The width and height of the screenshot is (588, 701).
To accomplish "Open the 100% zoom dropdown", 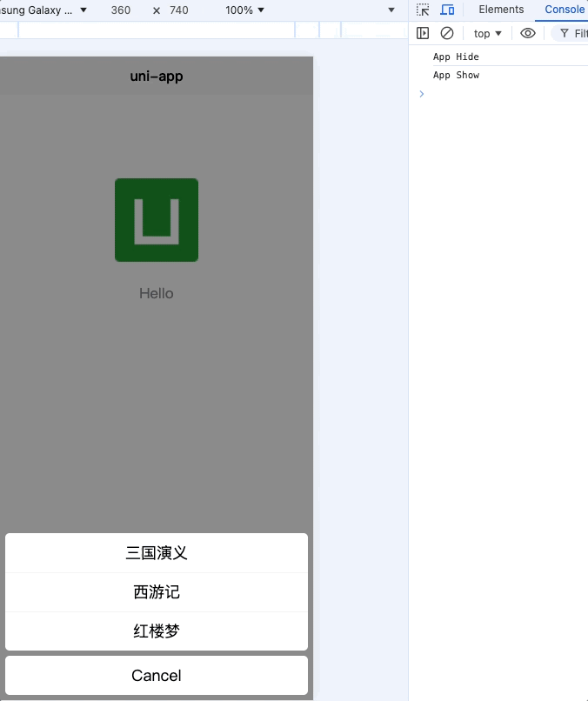I will tap(244, 10).
